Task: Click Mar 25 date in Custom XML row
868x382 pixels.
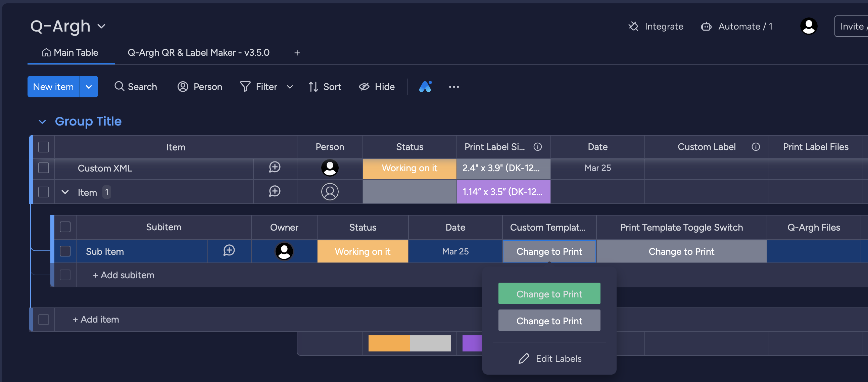Action: click(x=597, y=168)
